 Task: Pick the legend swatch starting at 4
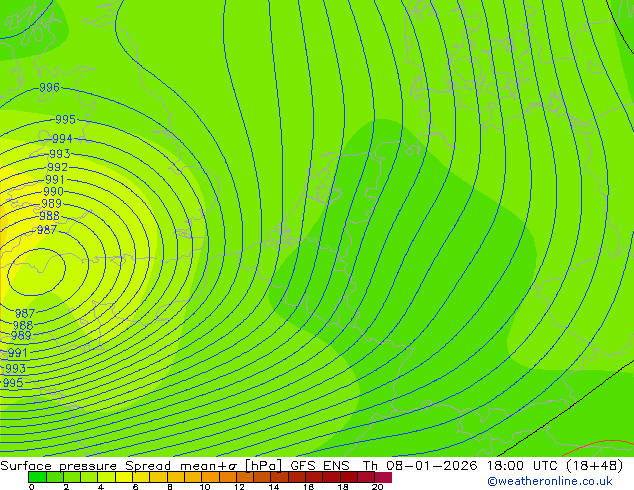coord(106,477)
